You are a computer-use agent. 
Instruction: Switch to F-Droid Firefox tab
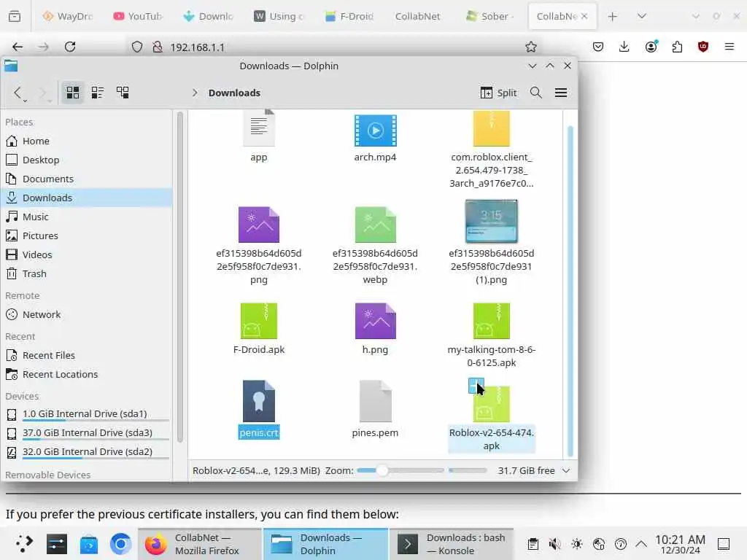point(349,16)
